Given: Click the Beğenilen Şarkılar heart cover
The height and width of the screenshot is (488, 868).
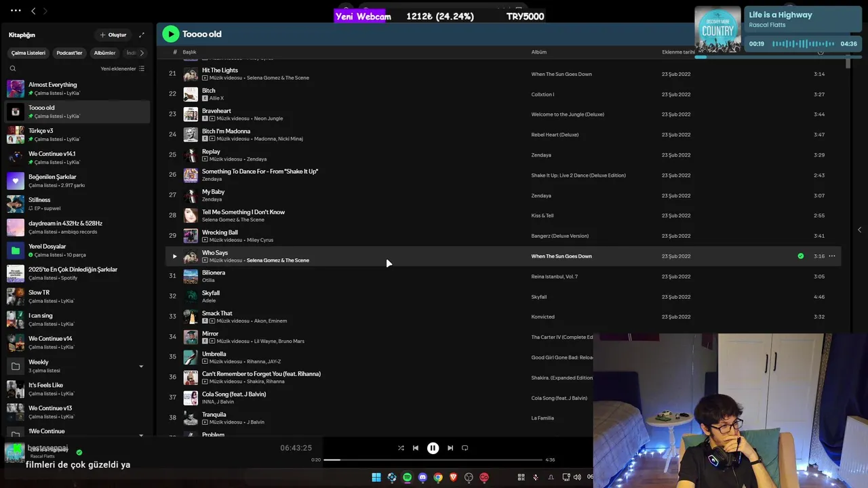Looking at the screenshot, I should [16, 181].
